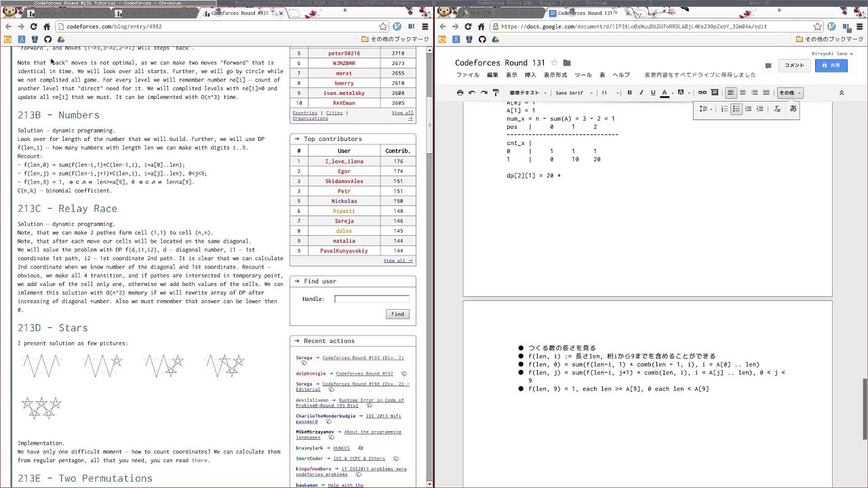Click the あ input tools icon in Docs
This screenshot has width=868, height=488.
click(x=793, y=109)
